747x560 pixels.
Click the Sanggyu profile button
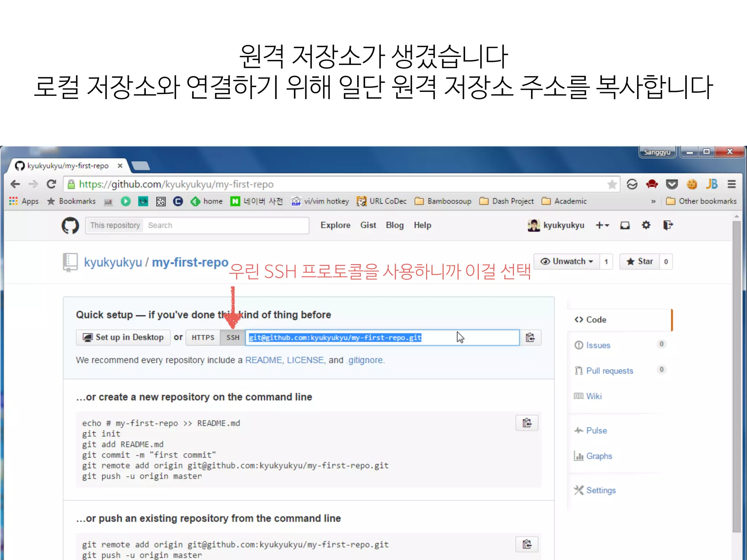pos(657,152)
